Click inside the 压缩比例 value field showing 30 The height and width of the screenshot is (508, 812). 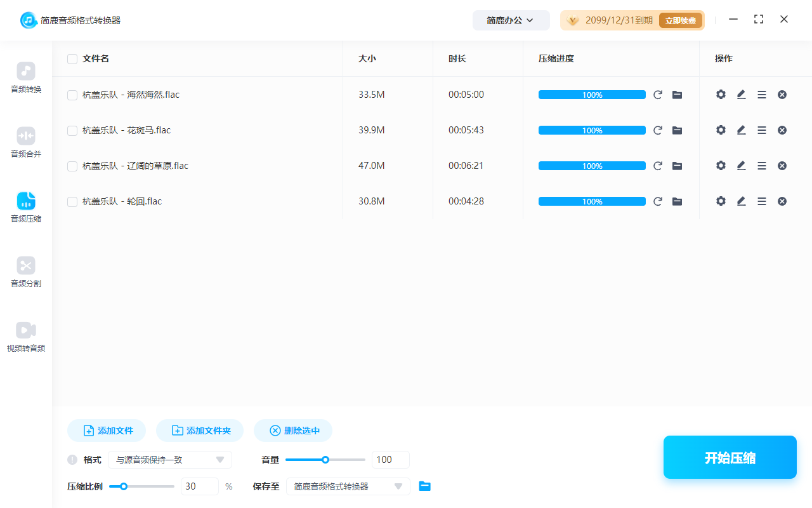(x=199, y=486)
